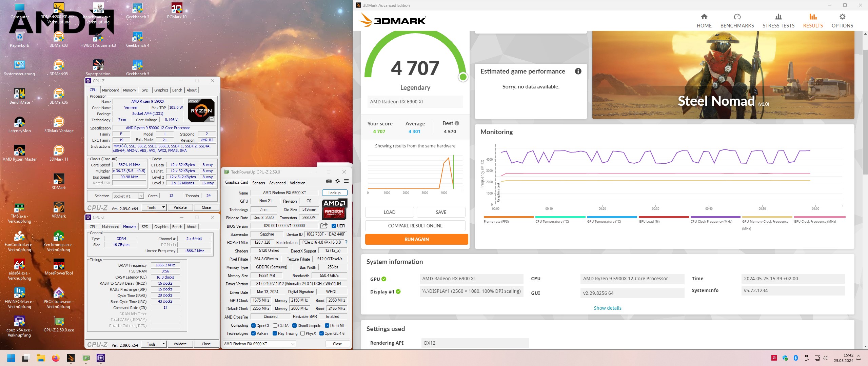Viewport: 868px width, 366px height.
Task: Click Windows Start button on taskbar
Action: click(11, 358)
